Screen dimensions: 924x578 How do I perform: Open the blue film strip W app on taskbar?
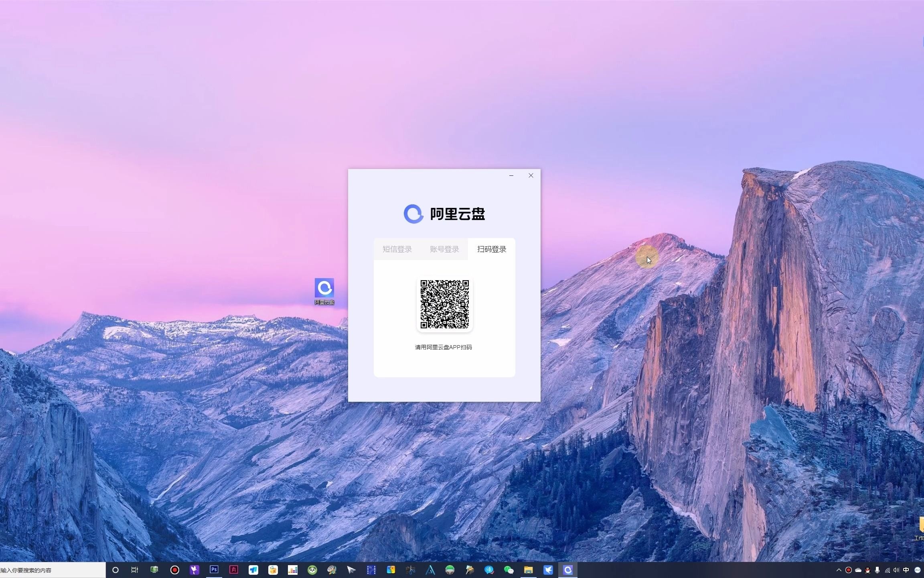[371, 570]
